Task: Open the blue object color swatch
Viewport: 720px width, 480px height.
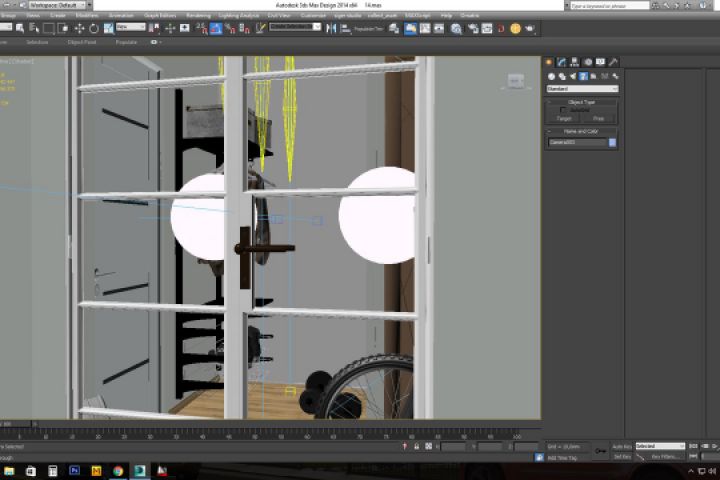Action: (x=613, y=142)
